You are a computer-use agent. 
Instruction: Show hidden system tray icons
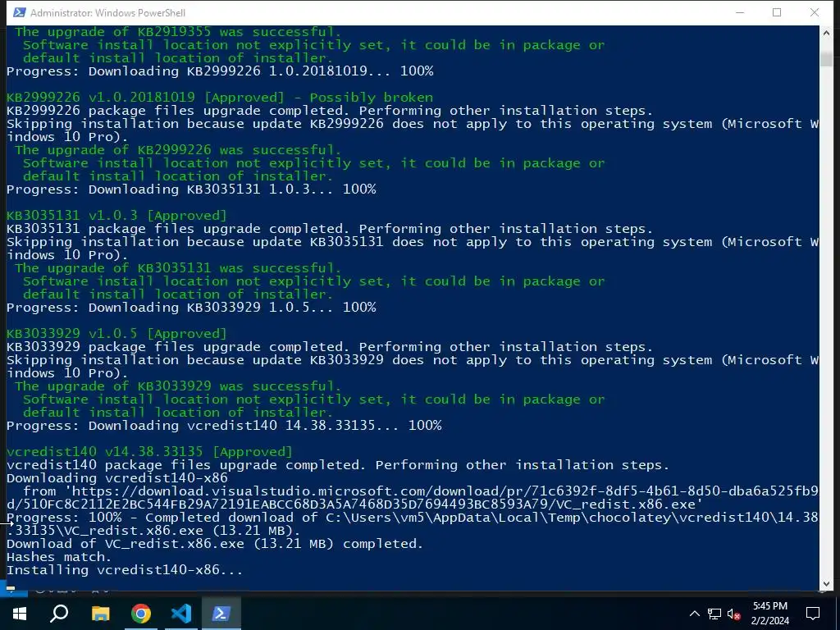pyautogui.click(x=694, y=614)
